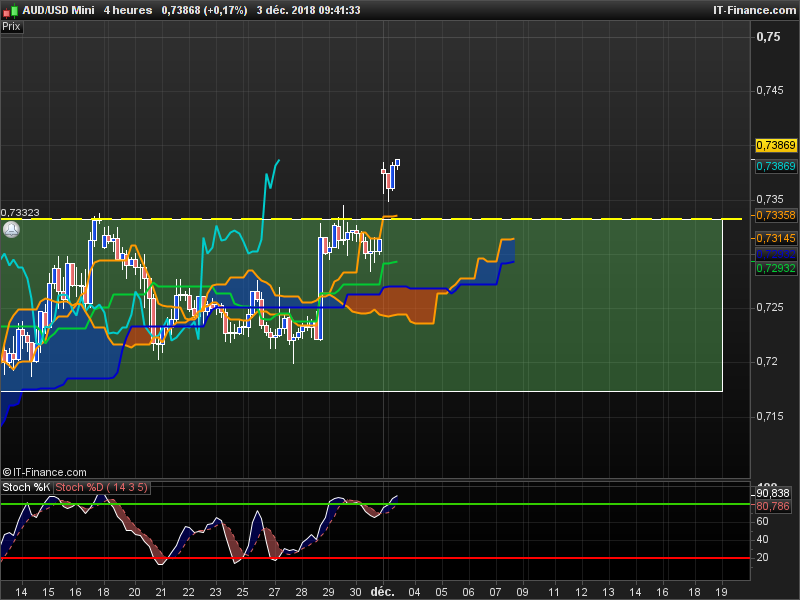Click the '4 heures' timeframe label

coord(128,10)
